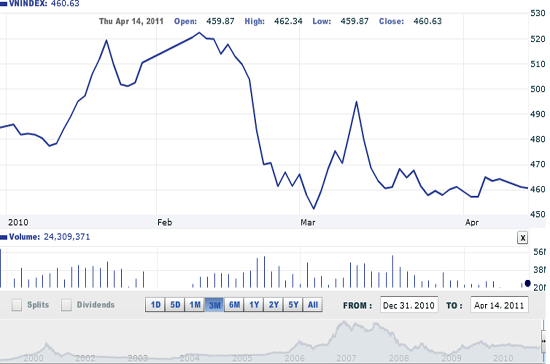
Task: Click the VNINDEX legend label
Action: pos(28,4)
